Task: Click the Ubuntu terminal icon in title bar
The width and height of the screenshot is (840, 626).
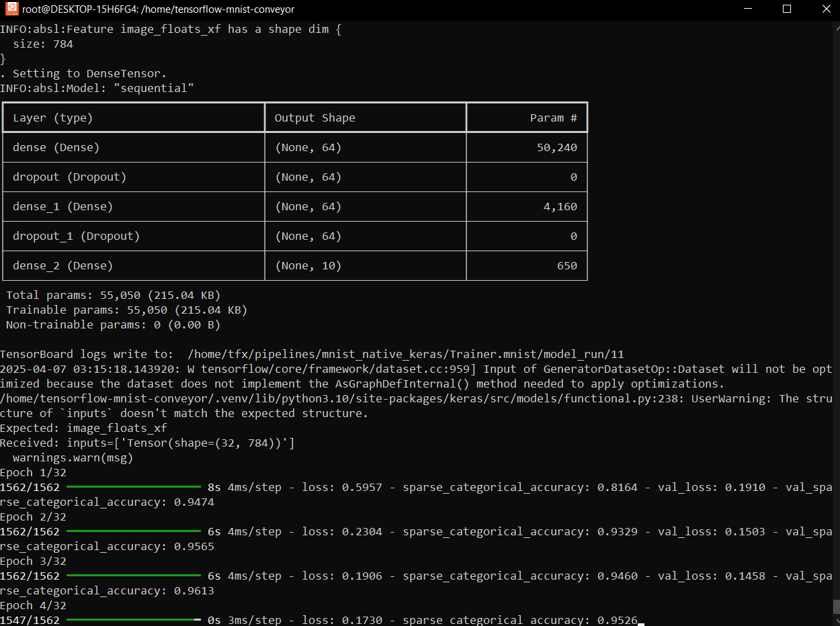Action: 11,9
